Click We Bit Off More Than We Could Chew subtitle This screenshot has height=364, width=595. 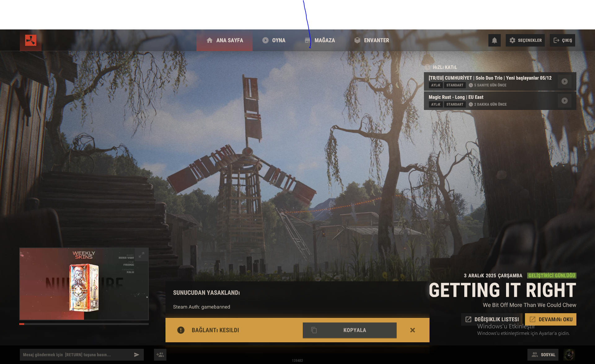(530, 305)
